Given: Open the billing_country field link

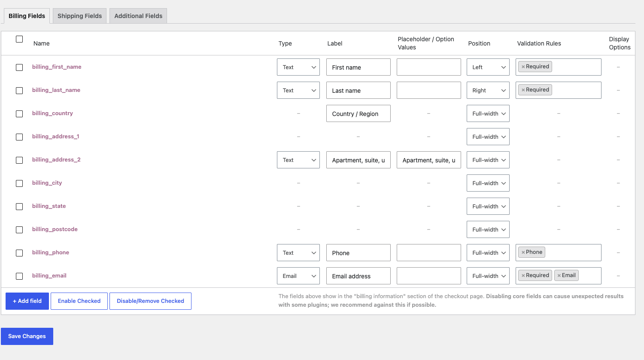Looking at the screenshot, I should 52,113.
